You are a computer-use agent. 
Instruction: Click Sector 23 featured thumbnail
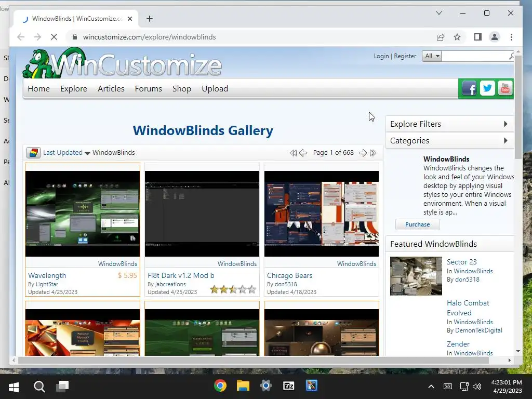[416, 276]
